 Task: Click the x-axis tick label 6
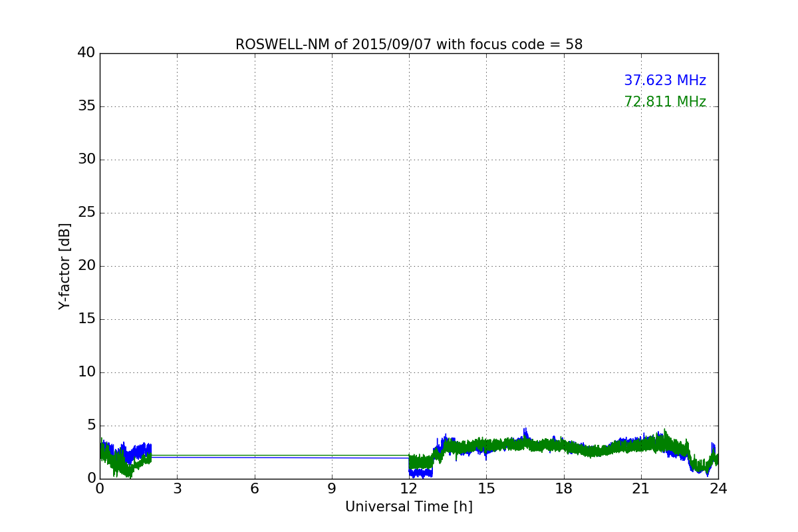coord(255,489)
